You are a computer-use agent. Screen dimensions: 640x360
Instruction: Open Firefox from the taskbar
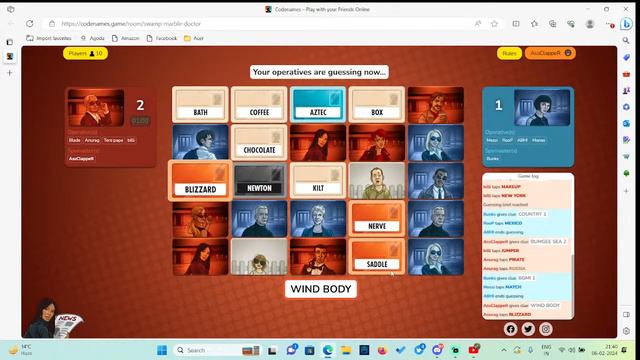pyautogui.click(x=382, y=350)
